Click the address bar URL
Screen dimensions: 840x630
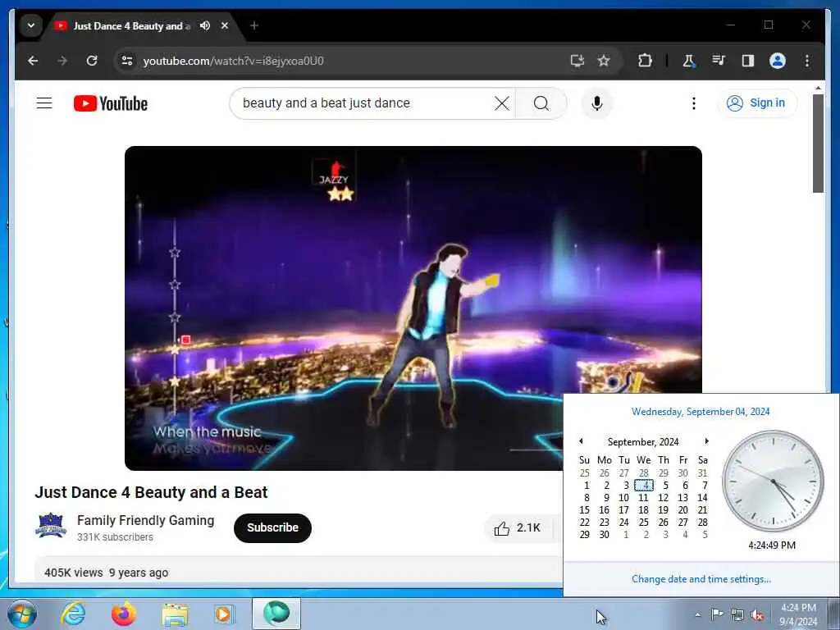234,61
